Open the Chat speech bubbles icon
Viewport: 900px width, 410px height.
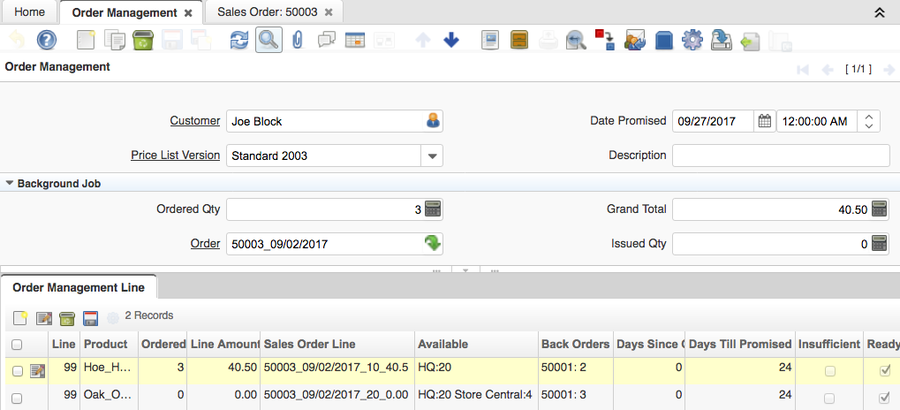tap(326, 40)
